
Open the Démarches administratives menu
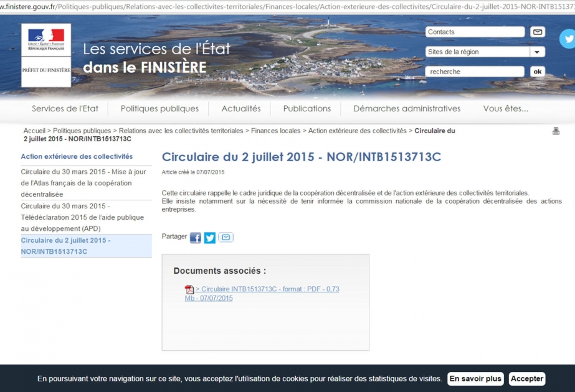coord(407,108)
